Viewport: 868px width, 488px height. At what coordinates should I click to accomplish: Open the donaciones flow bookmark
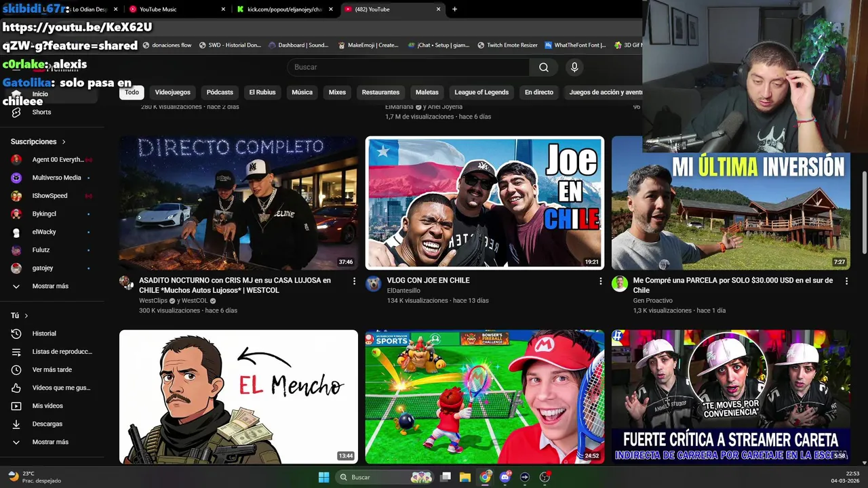tap(167, 45)
